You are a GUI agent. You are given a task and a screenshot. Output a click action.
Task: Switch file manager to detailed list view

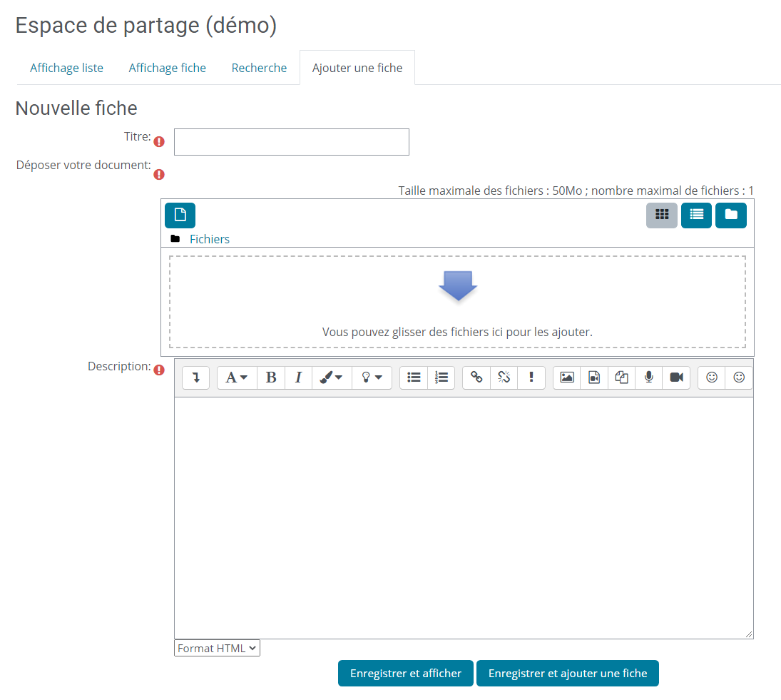[x=696, y=215]
